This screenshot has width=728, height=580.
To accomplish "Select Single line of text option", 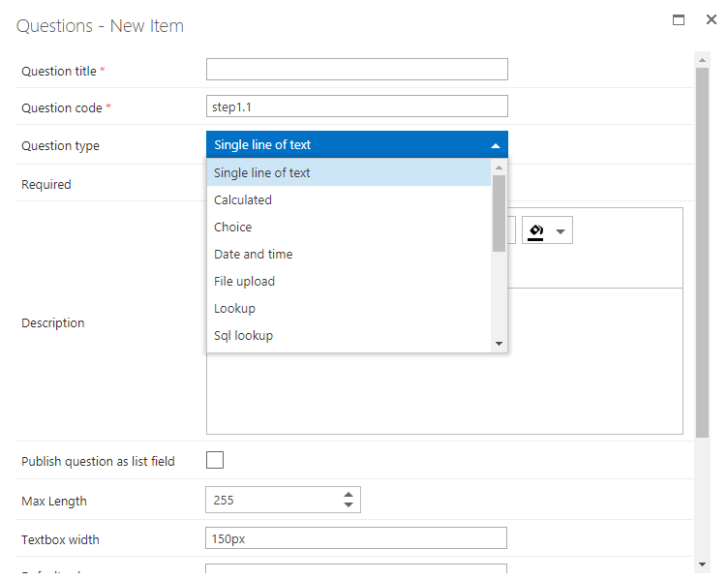I will point(349,172).
